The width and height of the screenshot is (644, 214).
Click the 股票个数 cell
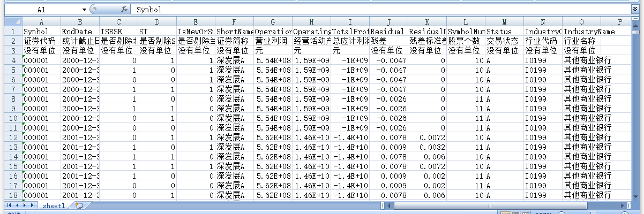(466, 41)
